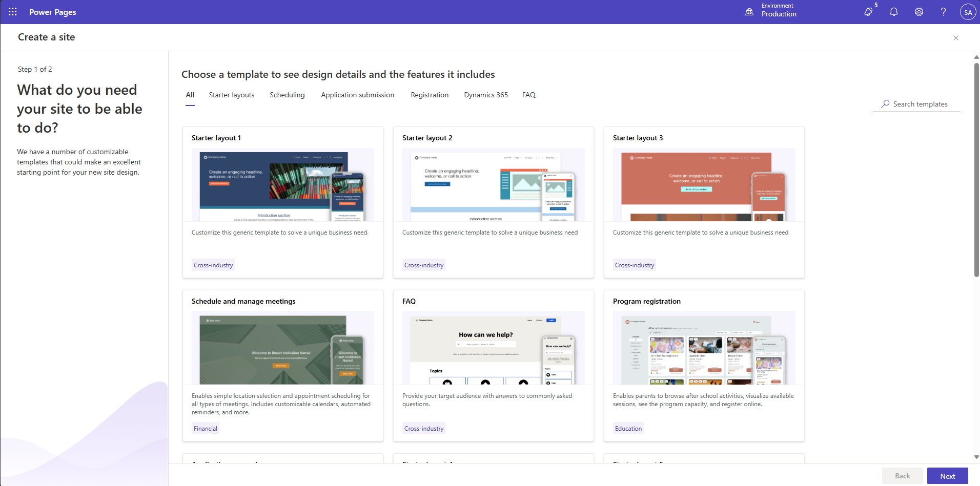Click the search magnifier in Search templates

coord(885,104)
